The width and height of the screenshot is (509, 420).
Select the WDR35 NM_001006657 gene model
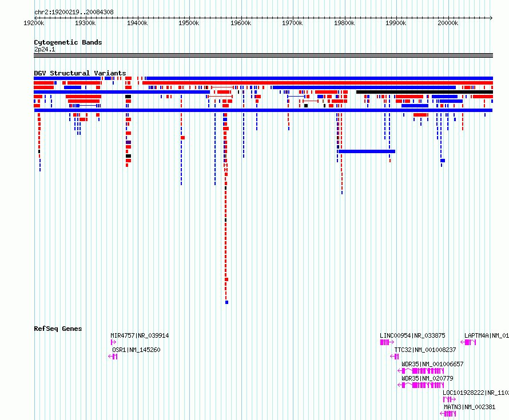[x=421, y=371]
